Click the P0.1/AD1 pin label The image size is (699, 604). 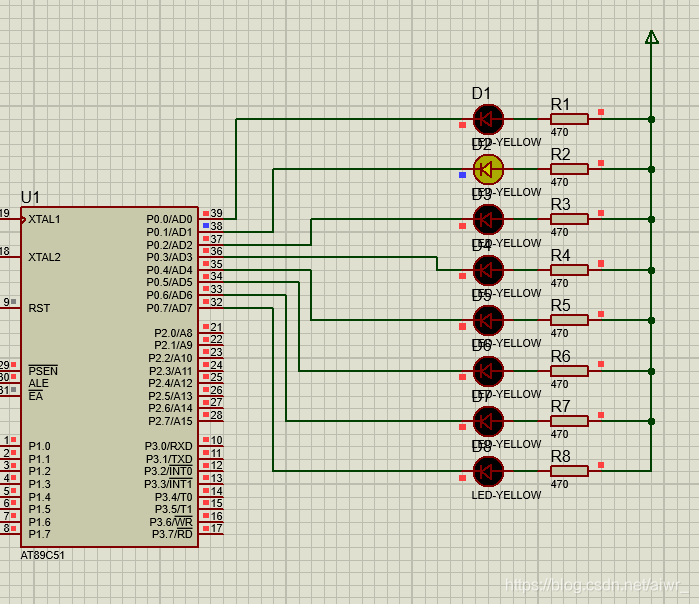(169, 232)
